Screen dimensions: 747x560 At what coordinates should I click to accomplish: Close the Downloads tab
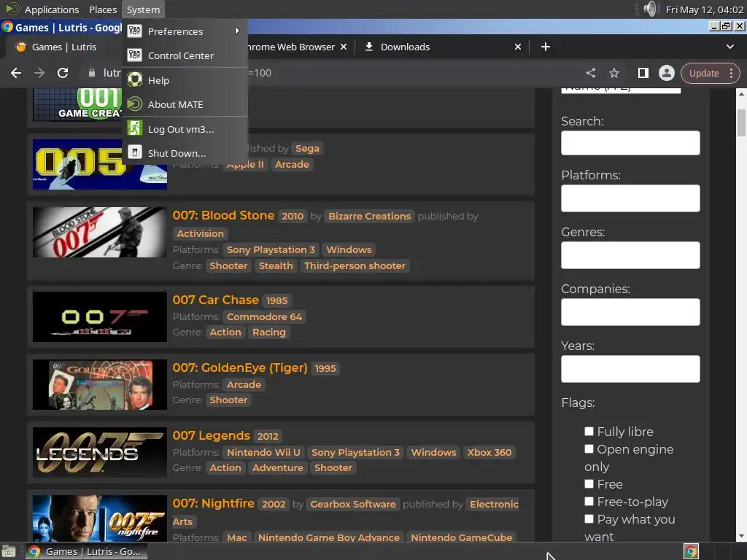[x=518, y=47]
